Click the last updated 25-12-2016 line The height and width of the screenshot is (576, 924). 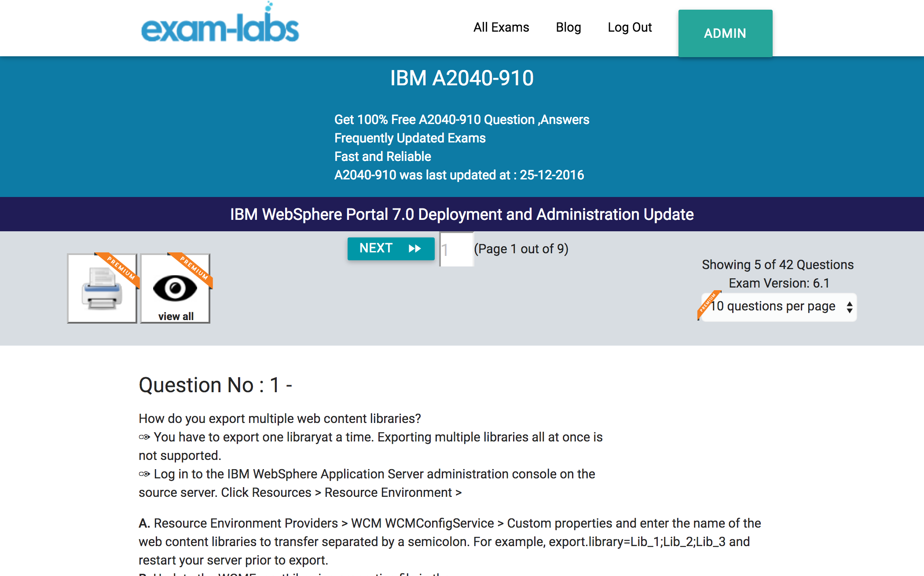click(x=459, y=175)
